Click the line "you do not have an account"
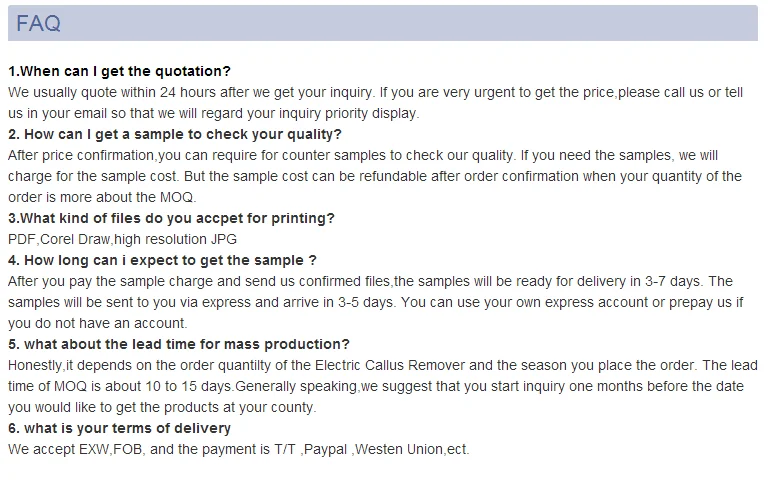This screenshot has width=772, height=498. pyautogui.click(x=98, y=323)
